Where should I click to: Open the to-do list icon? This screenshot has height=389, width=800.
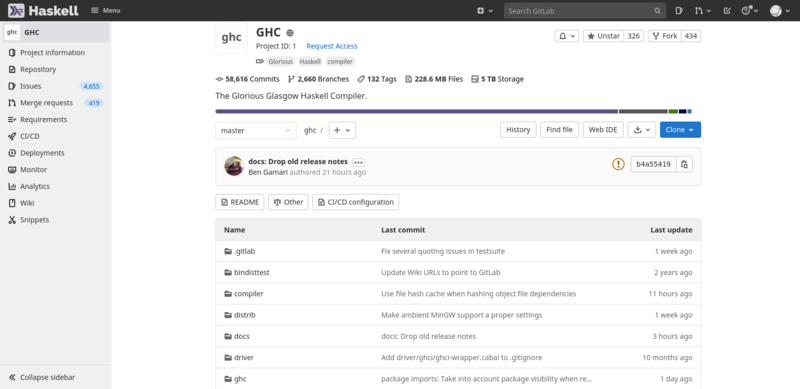tap(727, 11)
